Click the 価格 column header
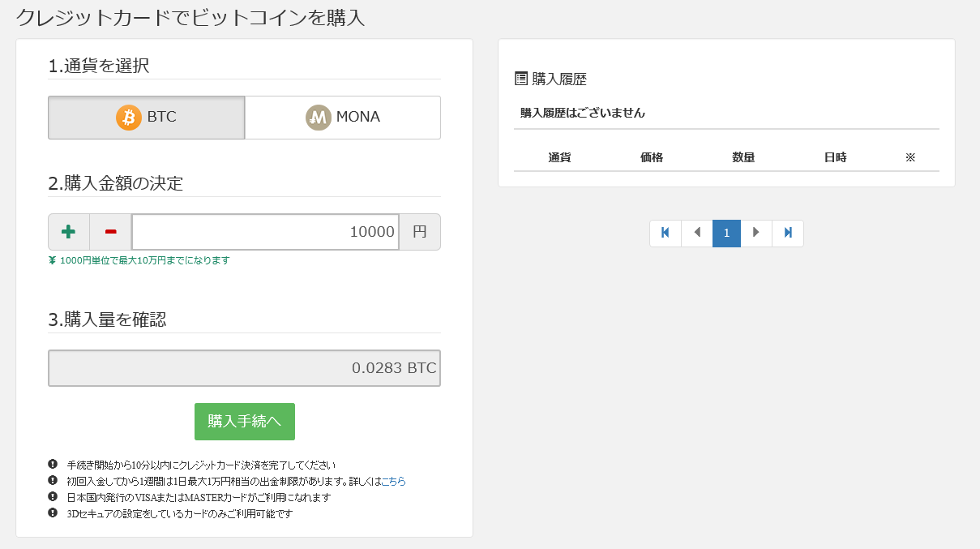Viewport: 980px width, 549px height. click(x=651, y=157)
